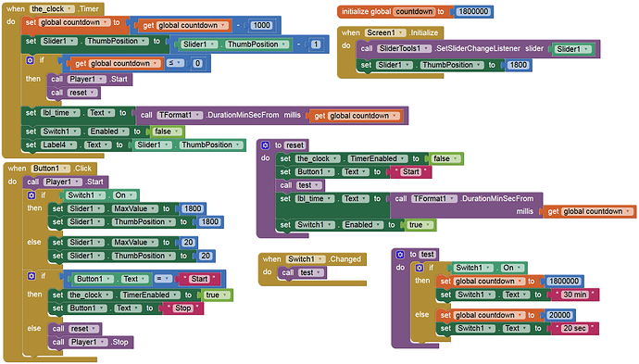Open mutator gear on Button1.Text = Start if block
Image resolution: width=639 pixels, height=364 pixels.
click(x=31, y=276)
